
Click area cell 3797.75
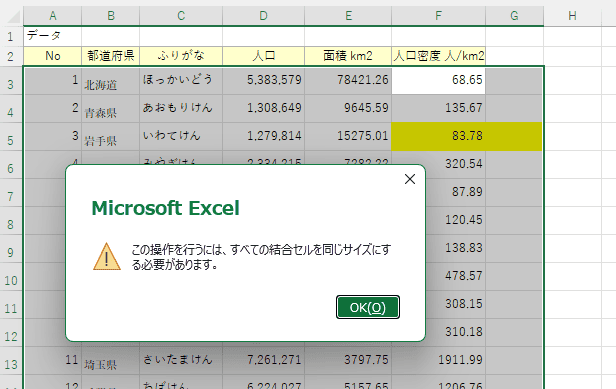coord(348,360)
